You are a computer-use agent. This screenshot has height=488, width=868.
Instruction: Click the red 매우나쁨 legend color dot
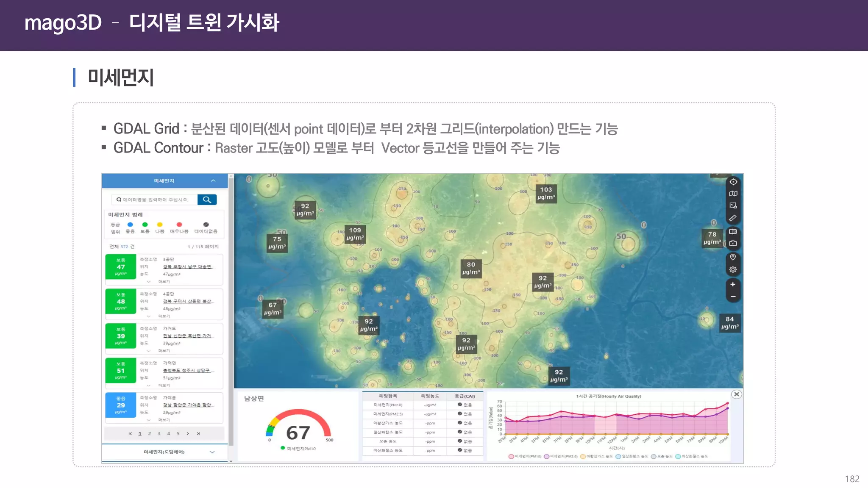179,225
